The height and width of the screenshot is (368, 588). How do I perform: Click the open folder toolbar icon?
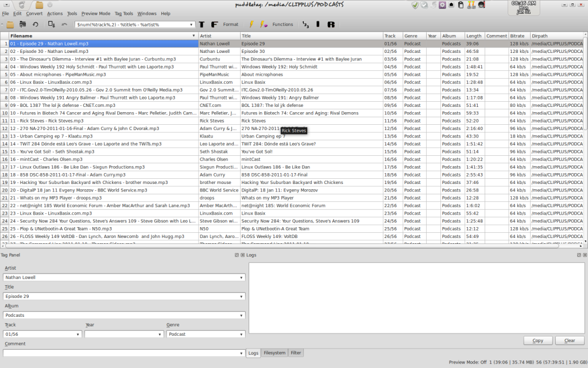[x=10, y=25]
